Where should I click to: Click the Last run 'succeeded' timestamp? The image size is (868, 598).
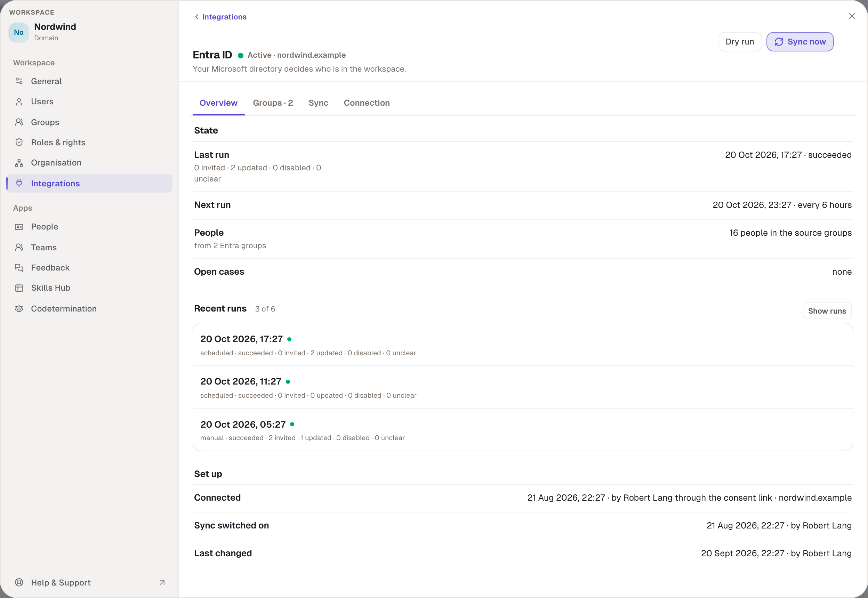[x=788, y=155]
